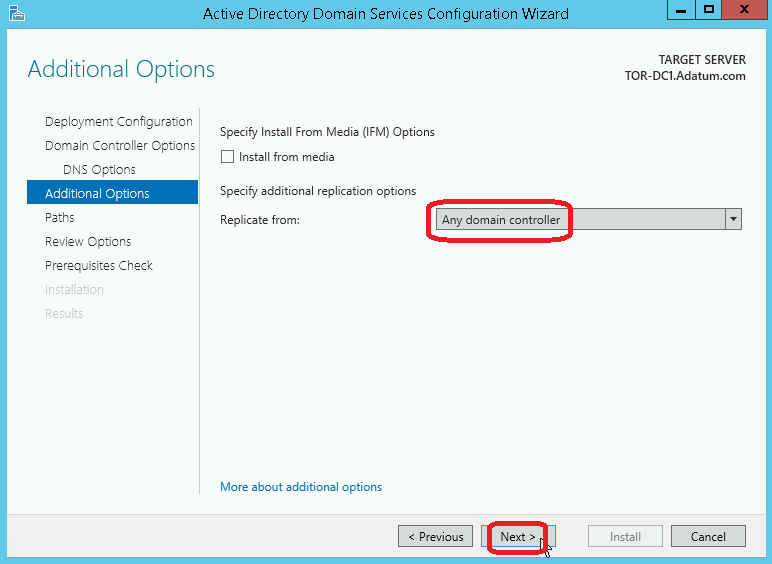Click the greyed-out Install button
This screenshot has width=772, height=564.
click(625, 536)
